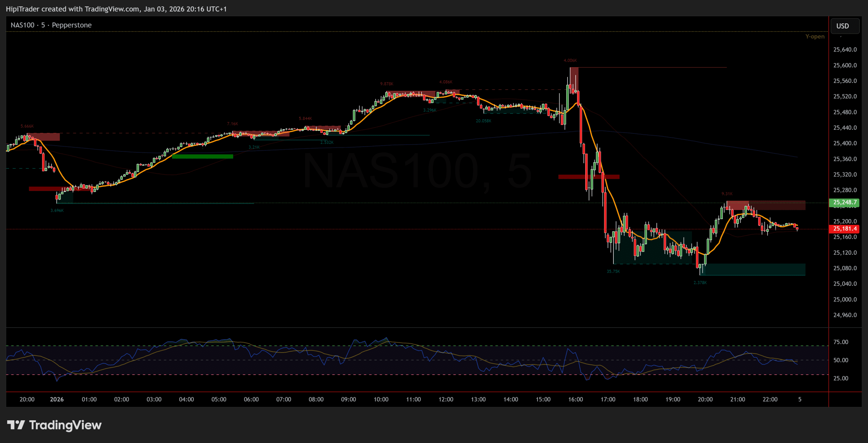Click the 2.378K label under lowest zone

(700, 282)
